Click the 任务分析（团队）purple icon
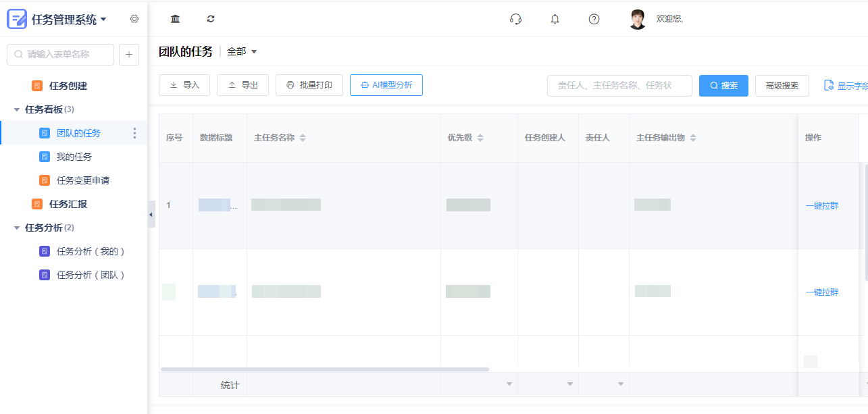The width and height of the screenshot is (868, 414). [45, 275]
